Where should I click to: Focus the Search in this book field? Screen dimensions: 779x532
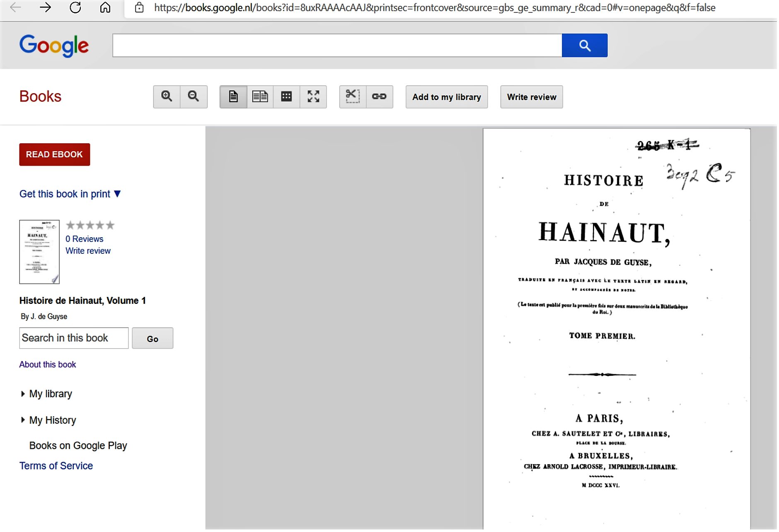pos(74,338)
